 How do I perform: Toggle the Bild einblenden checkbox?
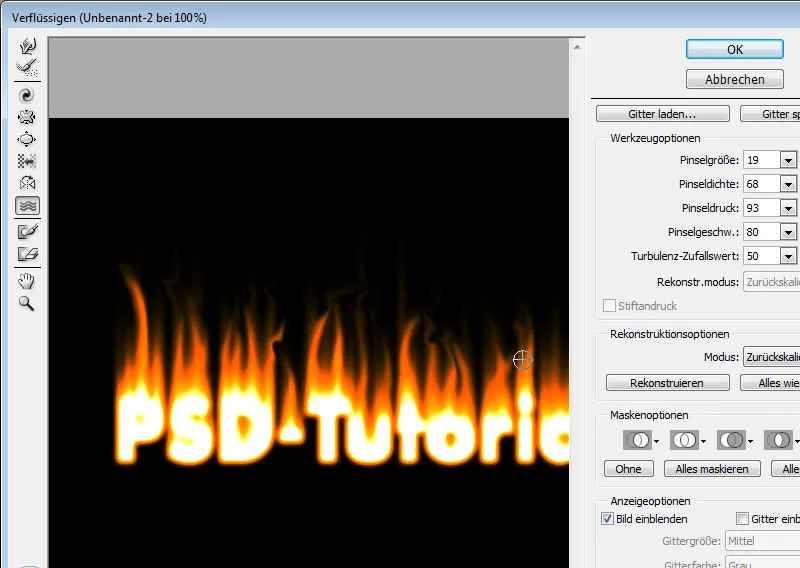[607, 518]
